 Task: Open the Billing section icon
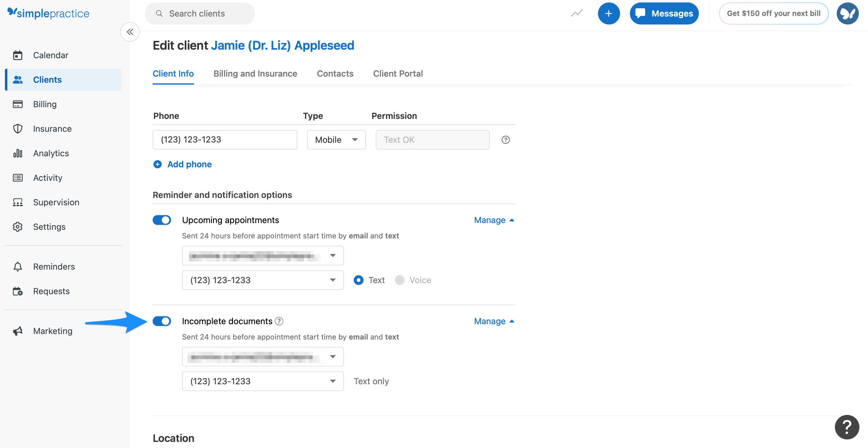[17, 104]
